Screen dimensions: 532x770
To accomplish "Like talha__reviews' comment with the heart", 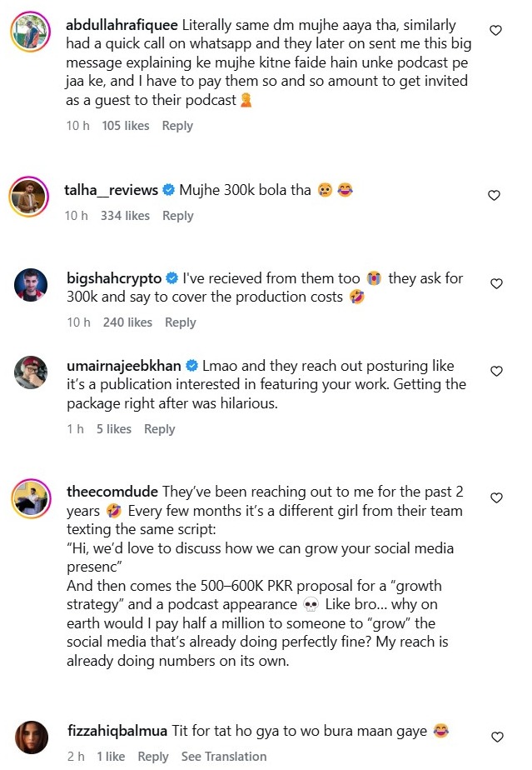I will pyautogui.click(x=494, y=196).
